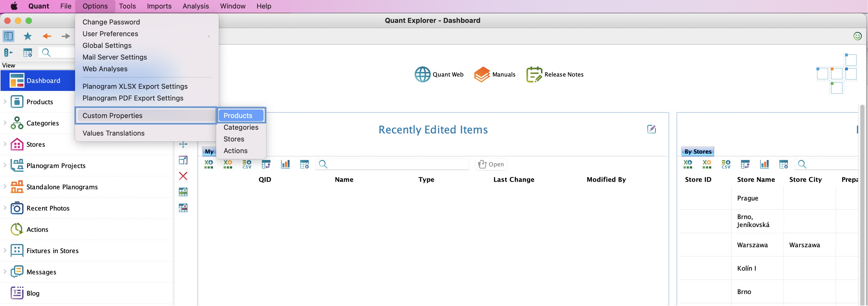This screenshot has width=868, height=306.
Task: Select Products in Custom Properties submenu
Action: pos(241,116)
